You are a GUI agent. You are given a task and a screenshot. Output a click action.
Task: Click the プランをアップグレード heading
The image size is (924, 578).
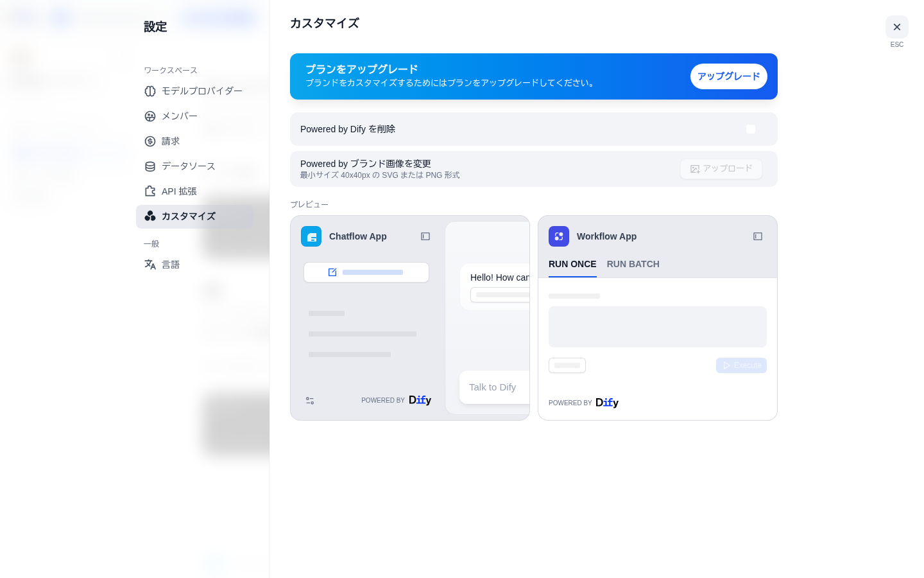362,69
